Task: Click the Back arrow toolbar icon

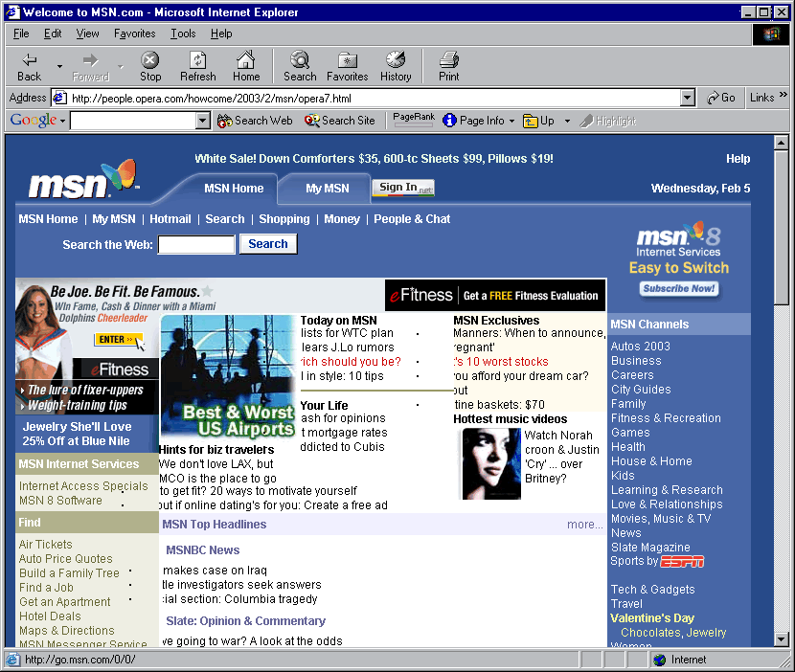Action: click(x=29, y=60)
